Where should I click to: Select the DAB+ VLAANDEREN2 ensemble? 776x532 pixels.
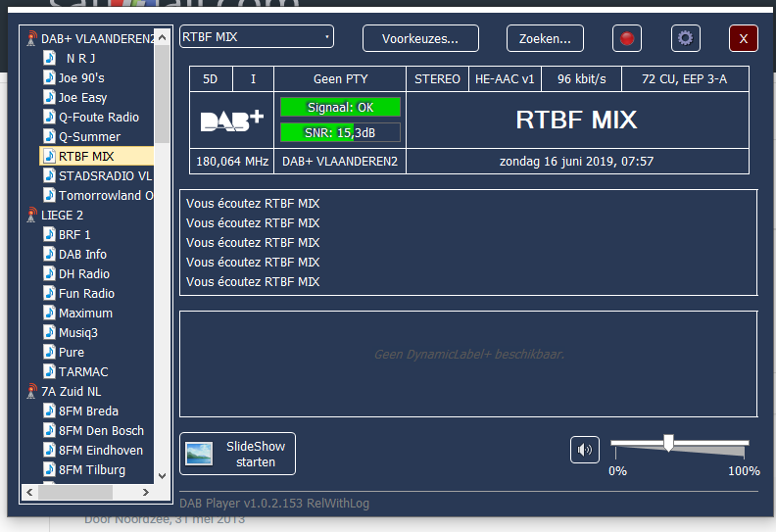(98, 38)
